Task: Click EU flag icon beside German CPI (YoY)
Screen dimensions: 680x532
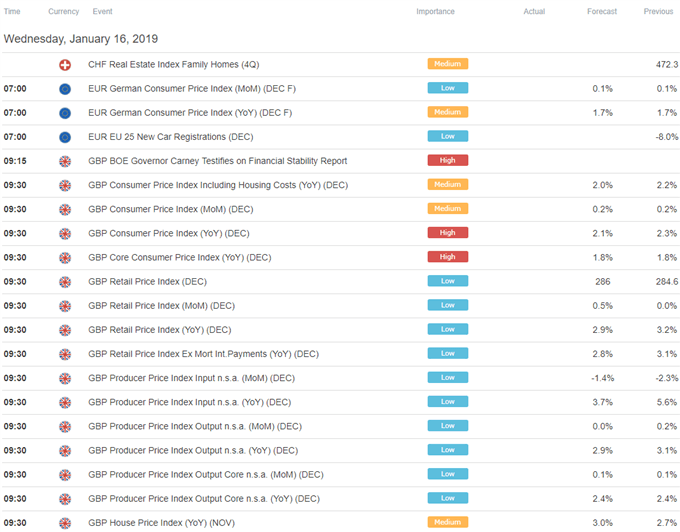Action: click(65, 113)
